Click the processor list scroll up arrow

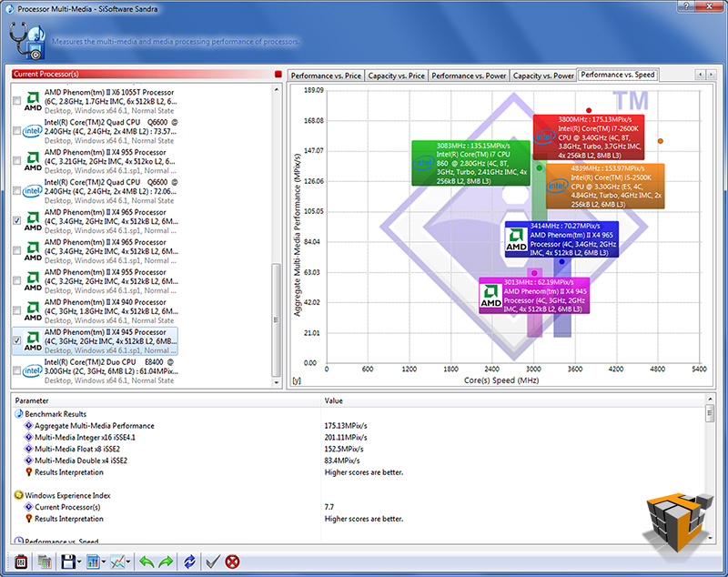click(277, 89)
